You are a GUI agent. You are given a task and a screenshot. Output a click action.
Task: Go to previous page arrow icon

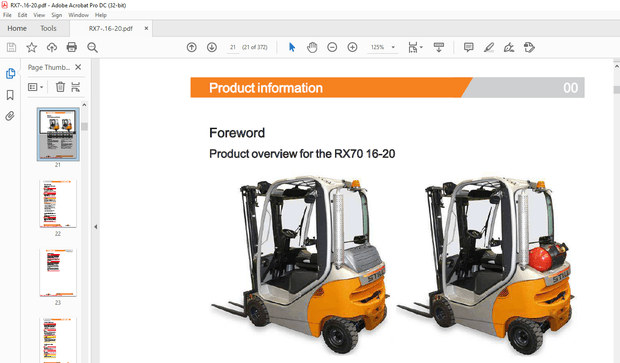pyautogui.click(x=191, y=47)
